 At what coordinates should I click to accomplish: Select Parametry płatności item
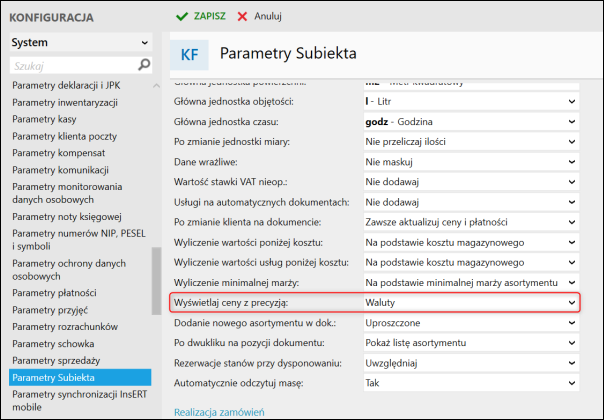pyautogui.click(x=54, y=293)
